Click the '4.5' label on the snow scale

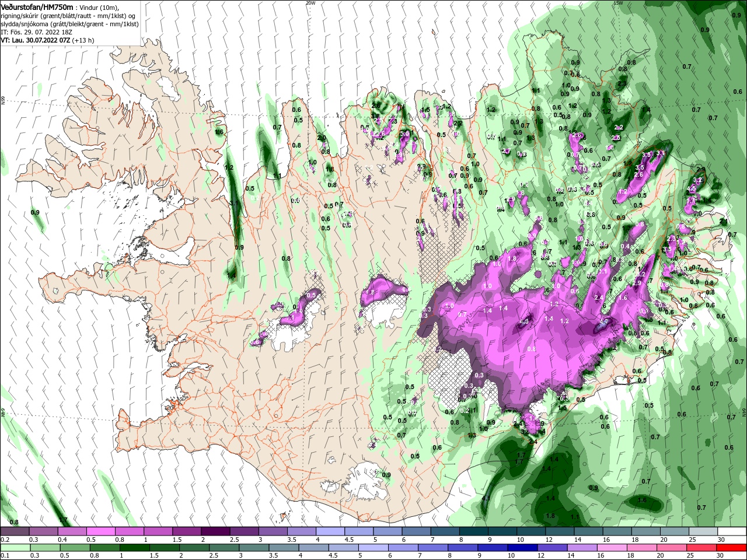[349, 540]
